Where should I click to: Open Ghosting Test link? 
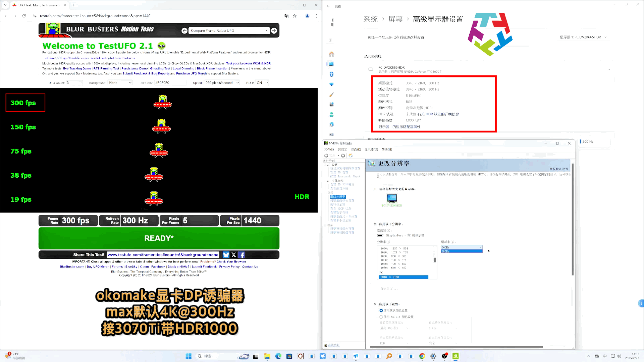coord(160,68)
